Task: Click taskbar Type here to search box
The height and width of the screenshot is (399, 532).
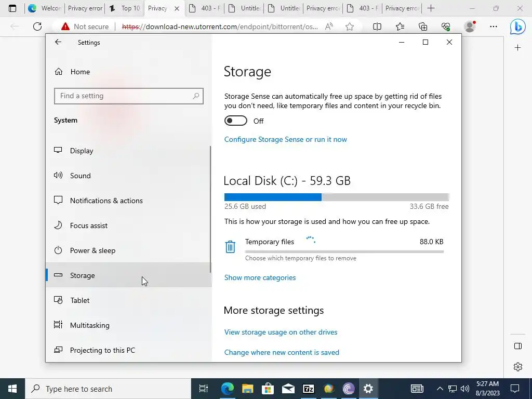Action: tap(108, 389)
